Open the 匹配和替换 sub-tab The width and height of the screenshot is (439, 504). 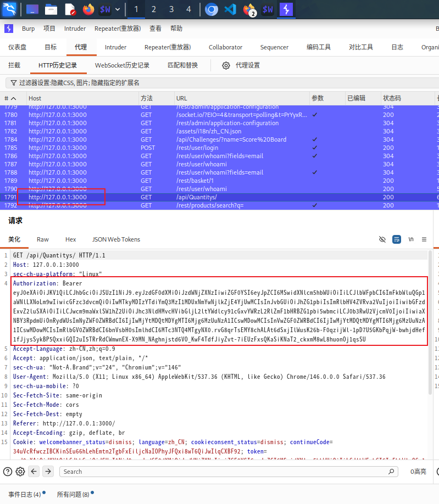(x=182, y=65)
